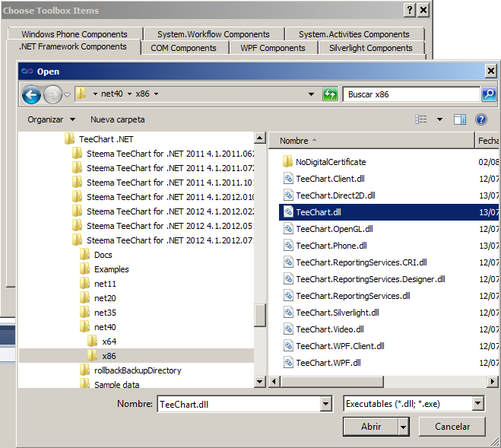Select the x86 folder in tree
The width and height of the screenshot is (501, 448).
pos(136,356)
